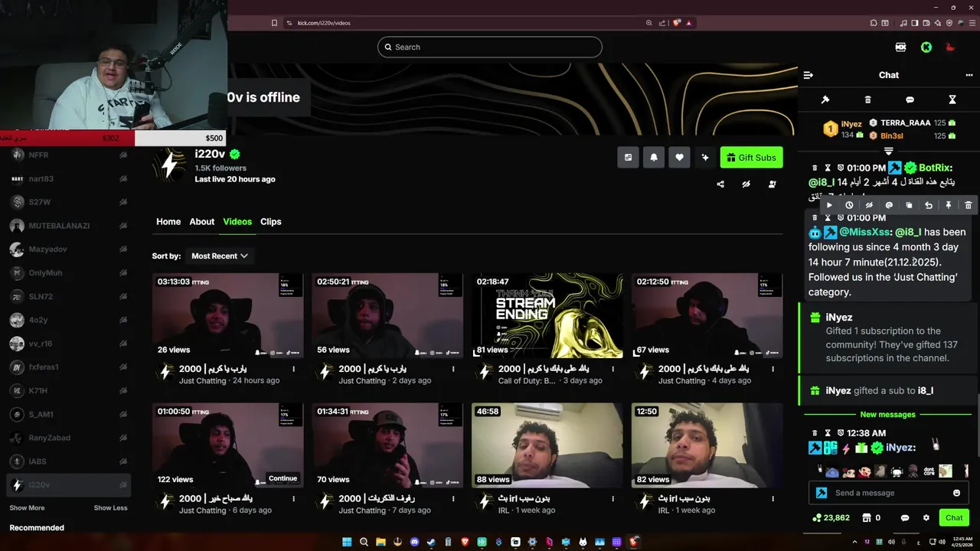
Task: Toggle hide icon next to iABS
Action: [122, 461]
